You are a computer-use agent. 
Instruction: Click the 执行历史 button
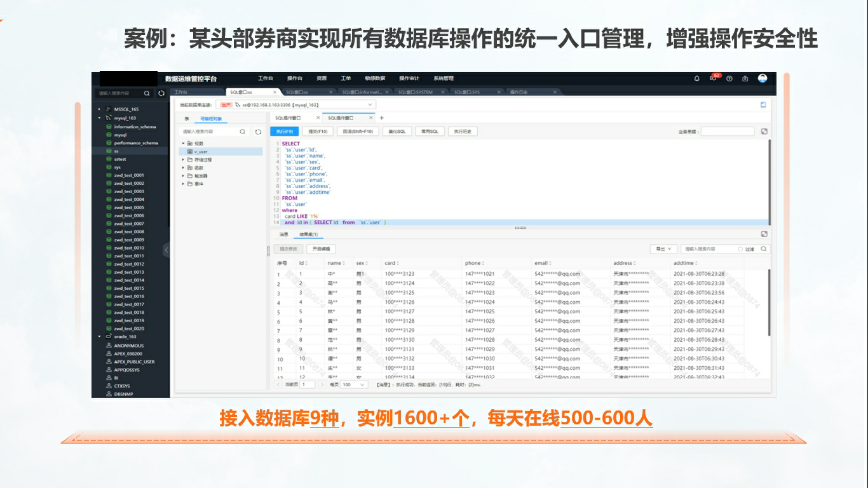pyautogui.click(x=463, y=132)
